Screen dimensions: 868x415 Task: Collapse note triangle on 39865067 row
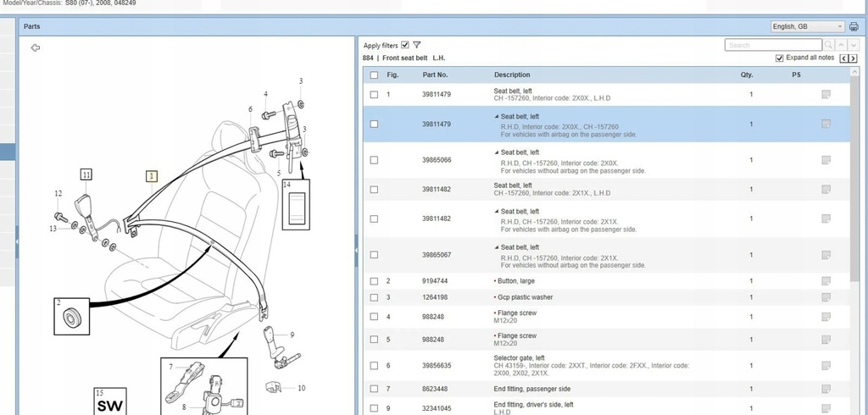pyautogui.click(x=497, y=247)
